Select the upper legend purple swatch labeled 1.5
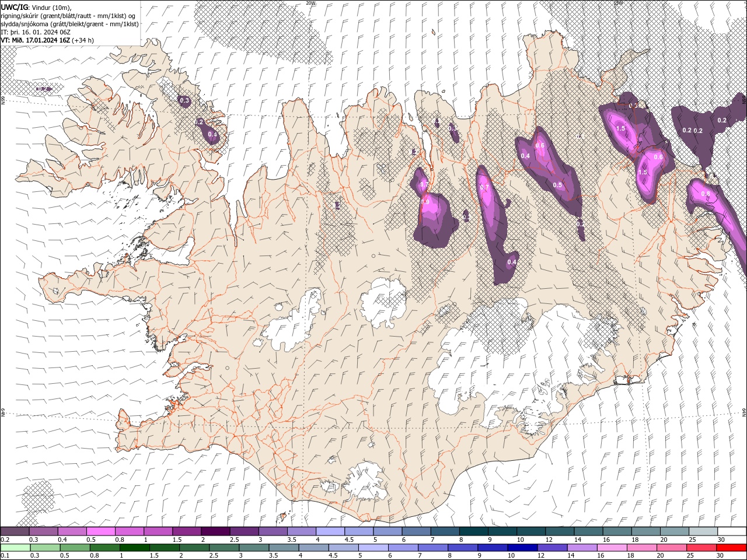 tap(187, 531)
